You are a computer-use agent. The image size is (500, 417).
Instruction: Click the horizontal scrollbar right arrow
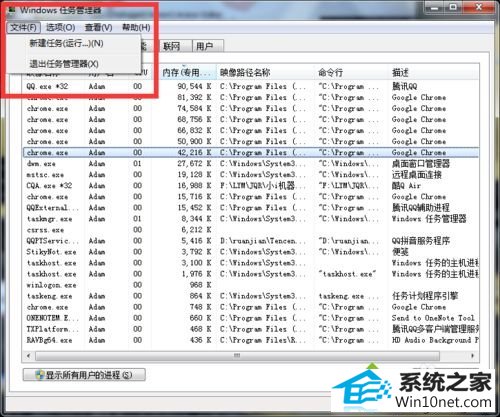click(x=472, y=356)
